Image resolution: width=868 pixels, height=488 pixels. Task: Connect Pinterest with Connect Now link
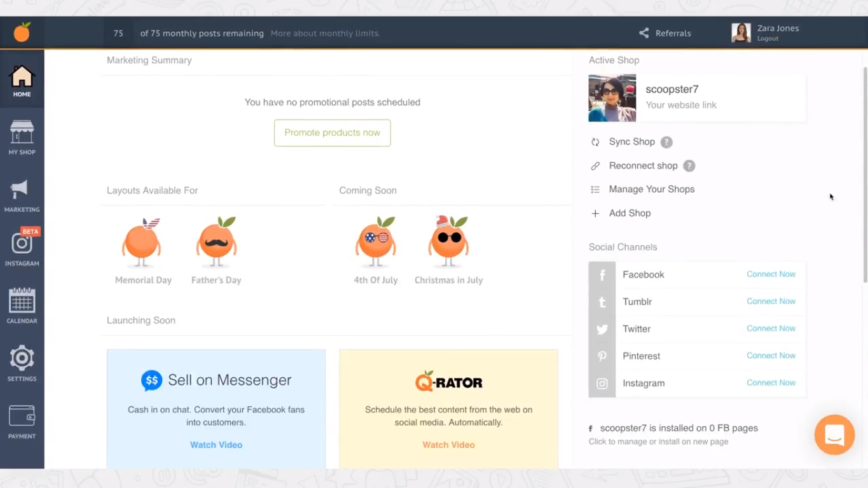coord(771,356)
